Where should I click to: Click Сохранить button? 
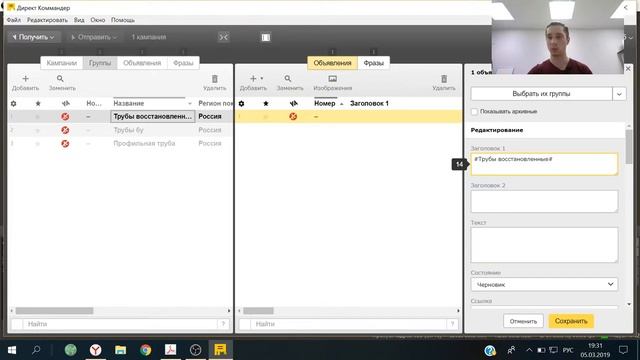[571, 321]
